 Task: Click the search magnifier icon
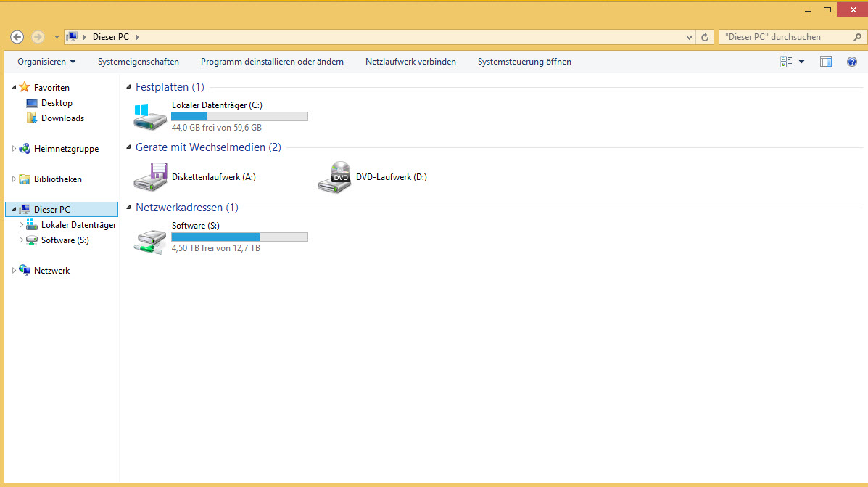(x=857, y=37)
